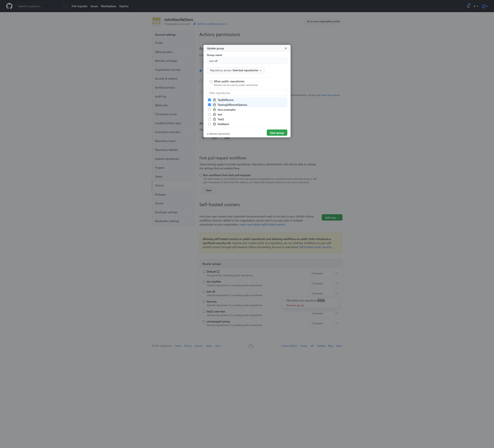Expand Switch to another account dropdown
This screenshot has height=448, width=494.
click(212, 24)
